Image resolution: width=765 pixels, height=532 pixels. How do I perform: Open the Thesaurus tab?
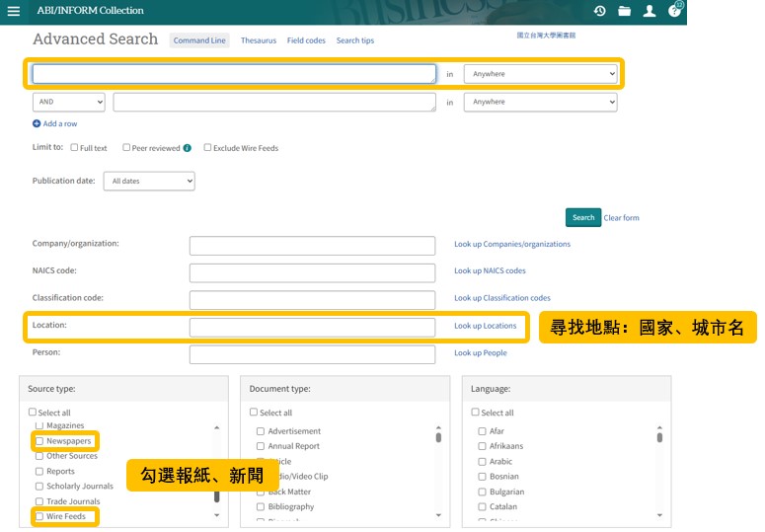[x=258, y=40]
